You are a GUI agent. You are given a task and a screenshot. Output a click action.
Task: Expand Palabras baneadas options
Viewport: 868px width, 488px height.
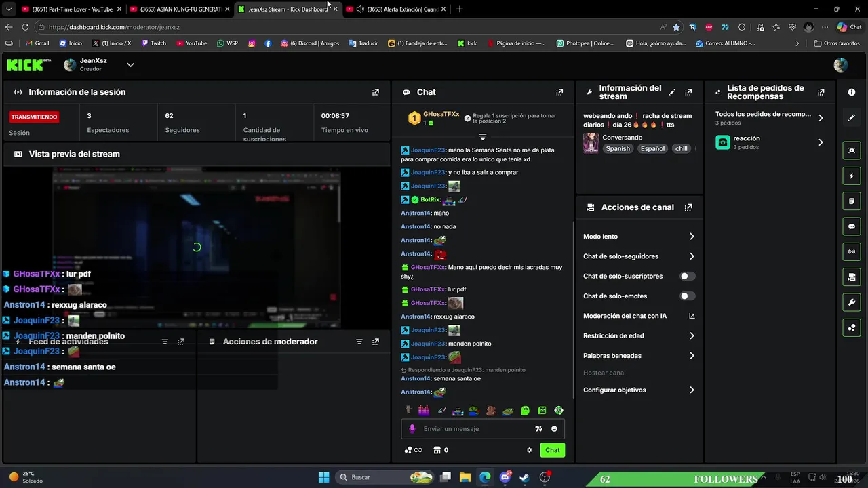[x=639, y=355]
